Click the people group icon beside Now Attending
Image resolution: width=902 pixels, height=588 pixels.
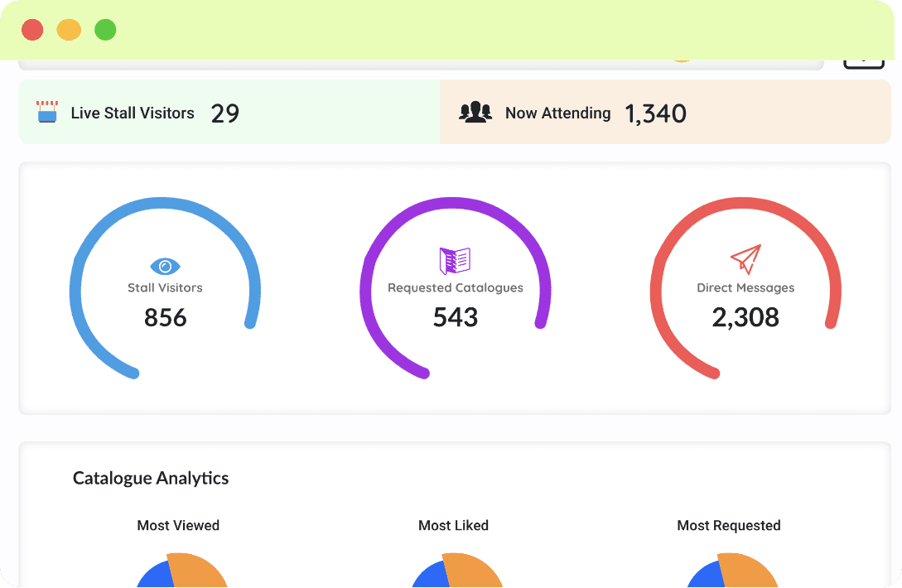click(x=475, y=112)
